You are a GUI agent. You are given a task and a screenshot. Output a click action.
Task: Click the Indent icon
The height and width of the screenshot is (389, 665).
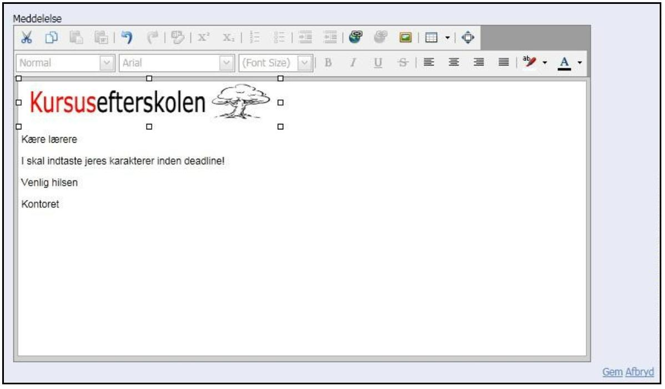(x=305, y=38)
